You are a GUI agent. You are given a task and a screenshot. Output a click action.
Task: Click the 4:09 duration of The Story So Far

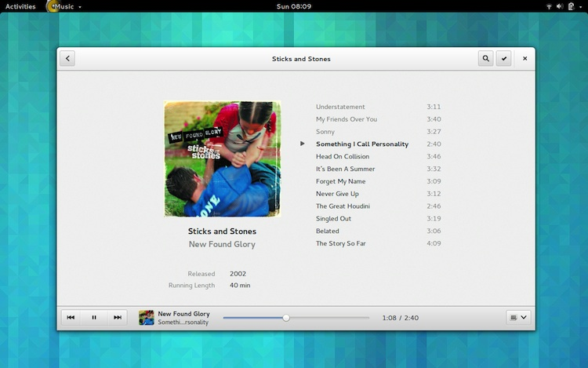pyautogui.click(x=434, y=243)
